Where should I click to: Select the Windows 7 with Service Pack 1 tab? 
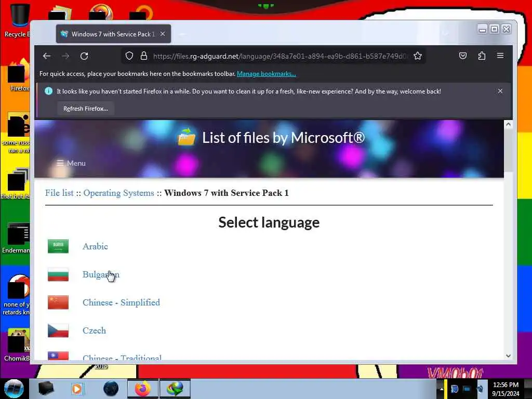pyautogui.click(x=113, y=34)
